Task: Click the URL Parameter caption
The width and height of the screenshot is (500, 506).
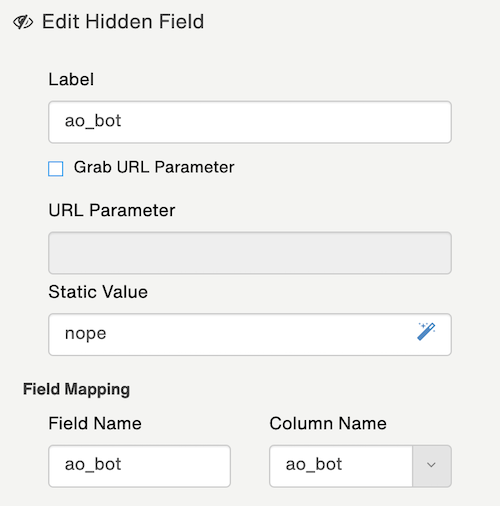Action: pyautogui.click(x=112, y=210)
